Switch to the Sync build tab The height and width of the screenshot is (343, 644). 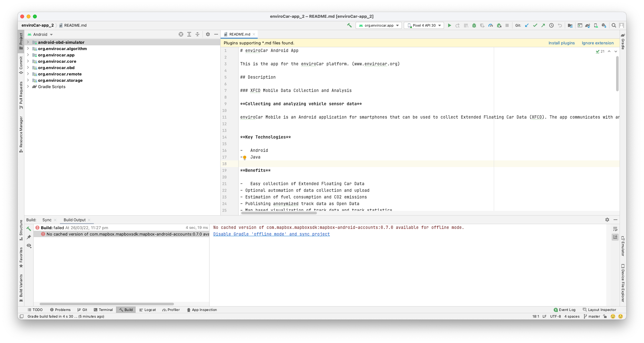(47, 220)
